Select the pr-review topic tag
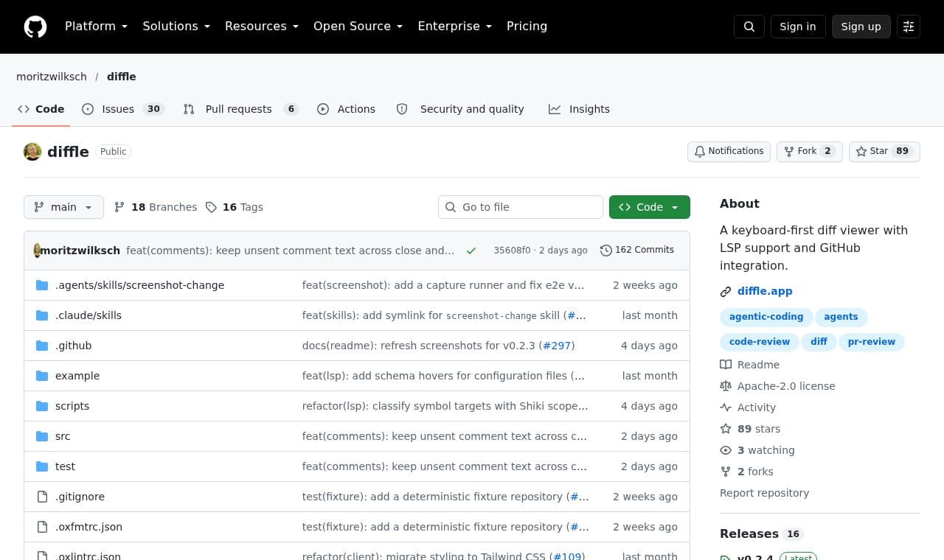The height and width of the screenshot is (560, 944). [x=872, y=342]
